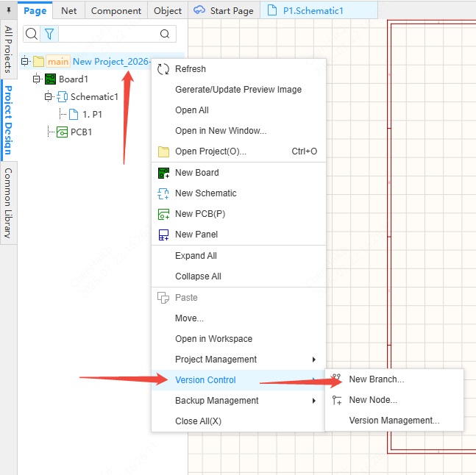
Task: Select PCB1 in project tree
Action: (81, 132)
